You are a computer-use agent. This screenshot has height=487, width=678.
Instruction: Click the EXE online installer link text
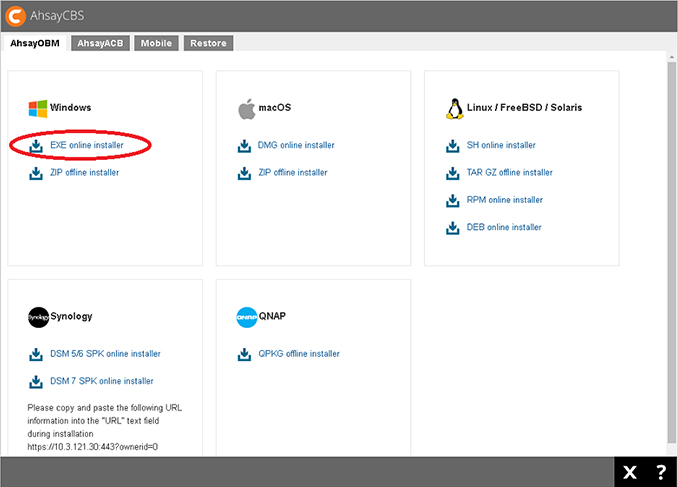pyautogui.click(x=89, y=146)
